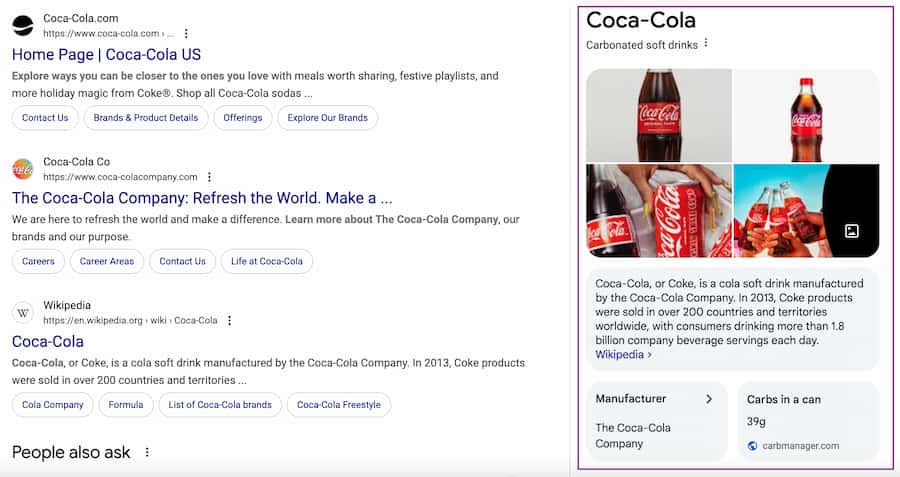This screenshot has height=477, width=900.
Task: Select the Explore Our Brands chip
Action: coord(327,118)
